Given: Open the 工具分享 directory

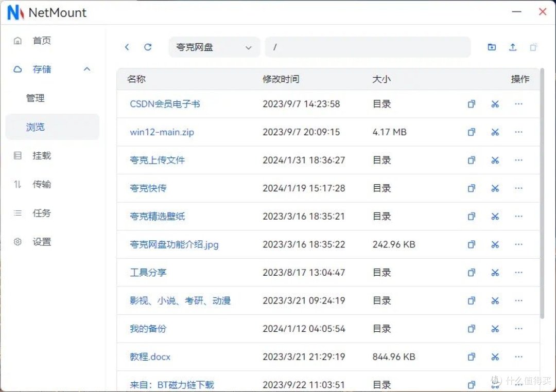Looking at the screenshot, I should (148, 273).
